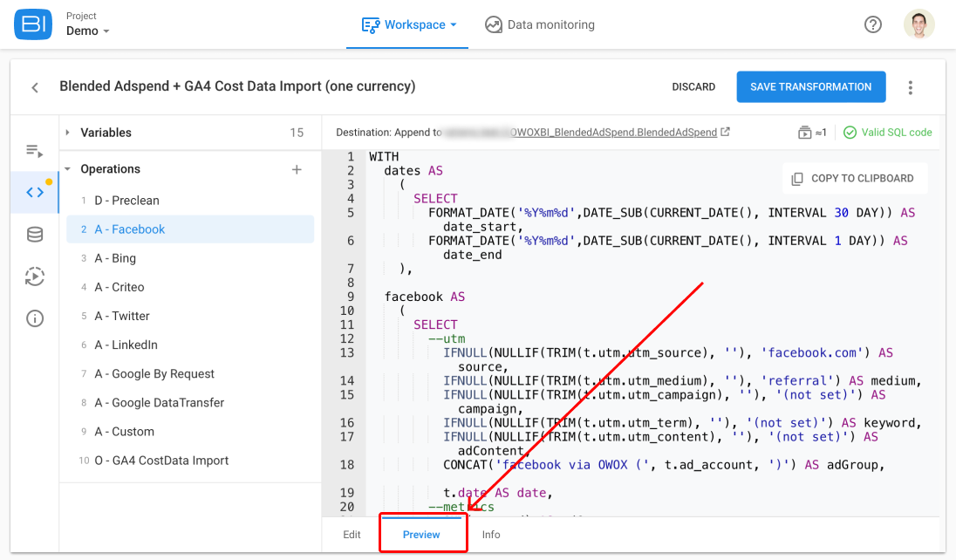Click the OWOX BI logo
The height and width of the screenshot is (560, 956).
[x=33, y=24]
